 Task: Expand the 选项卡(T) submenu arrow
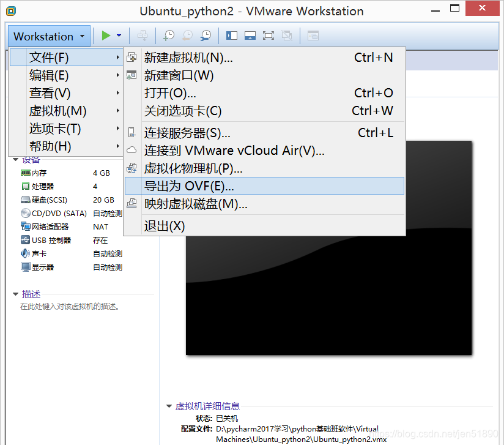tap(118, 129)
